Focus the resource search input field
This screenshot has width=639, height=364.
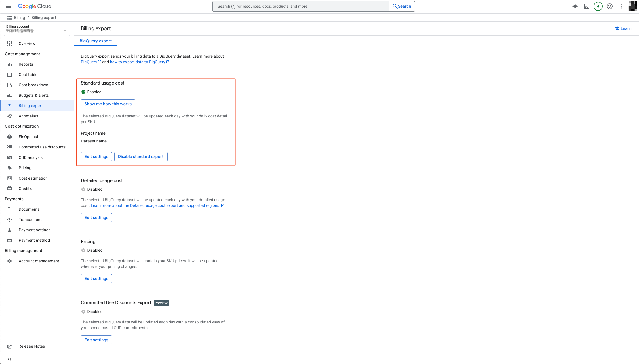point(301,6)
